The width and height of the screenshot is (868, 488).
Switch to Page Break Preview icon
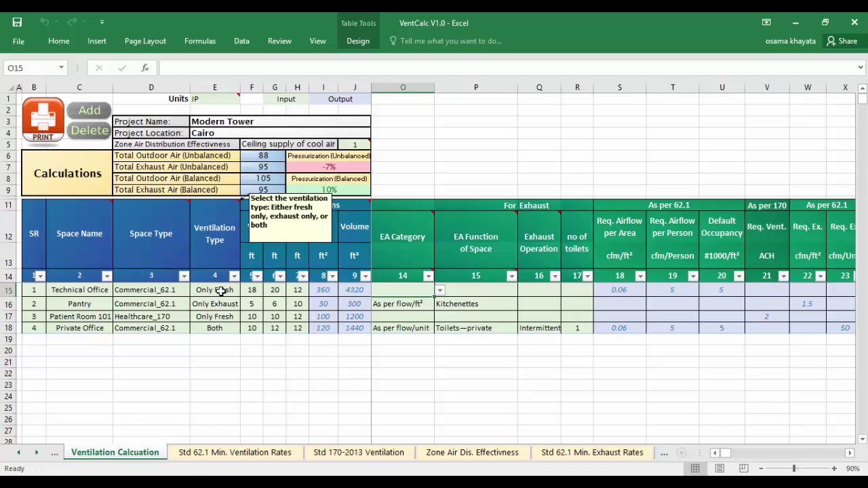(x=744, y=468)
